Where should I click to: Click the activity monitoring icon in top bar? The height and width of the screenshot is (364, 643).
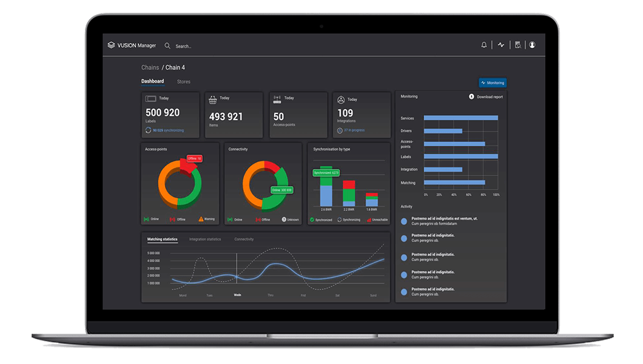[501, 44]
